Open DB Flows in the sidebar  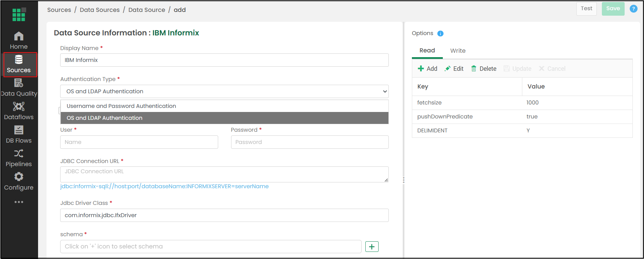(19, 135)
